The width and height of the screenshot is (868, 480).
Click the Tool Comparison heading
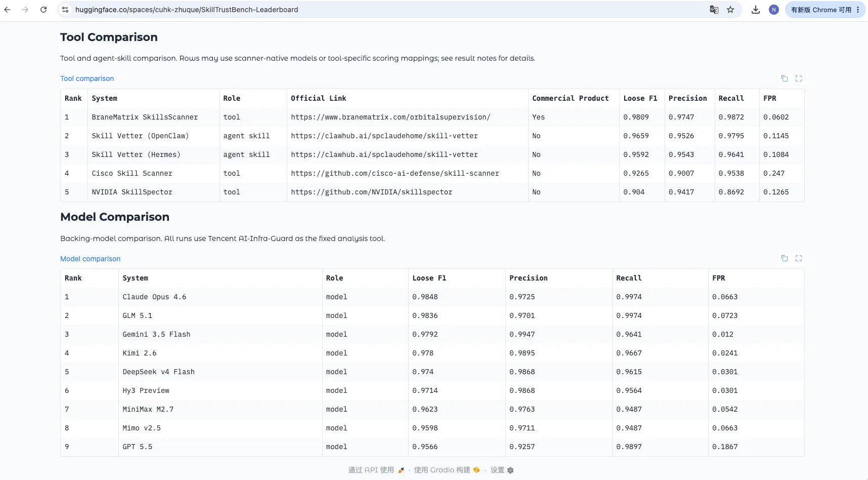(x=109, y=37)
